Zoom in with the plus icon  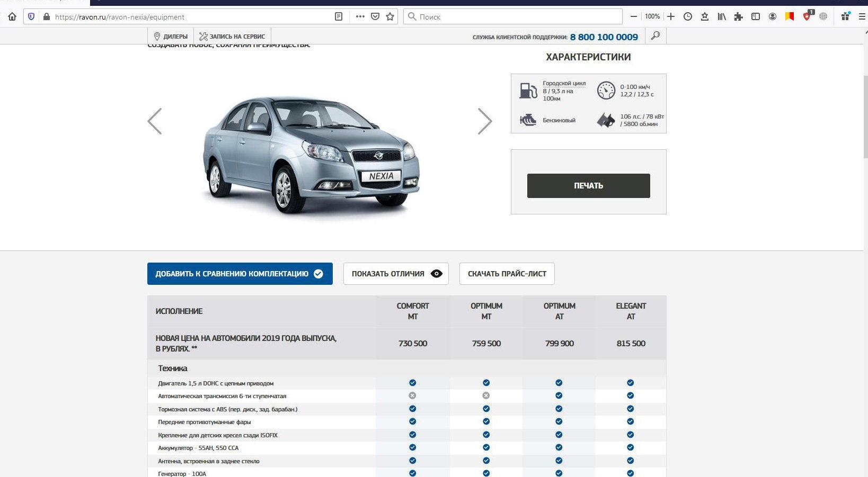[x=671, y=16]
